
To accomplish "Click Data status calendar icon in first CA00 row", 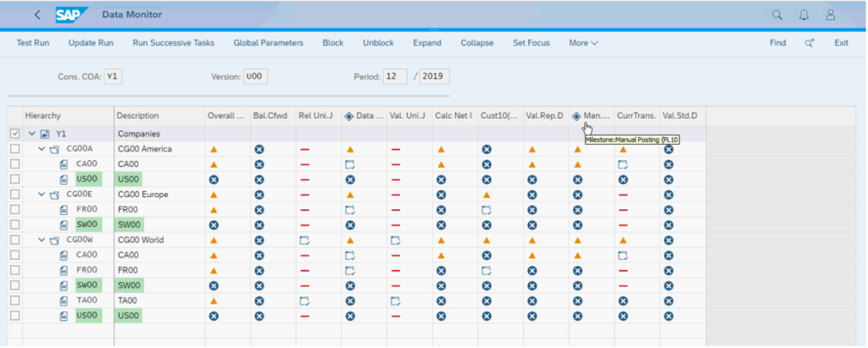I will tap(350, 164).
